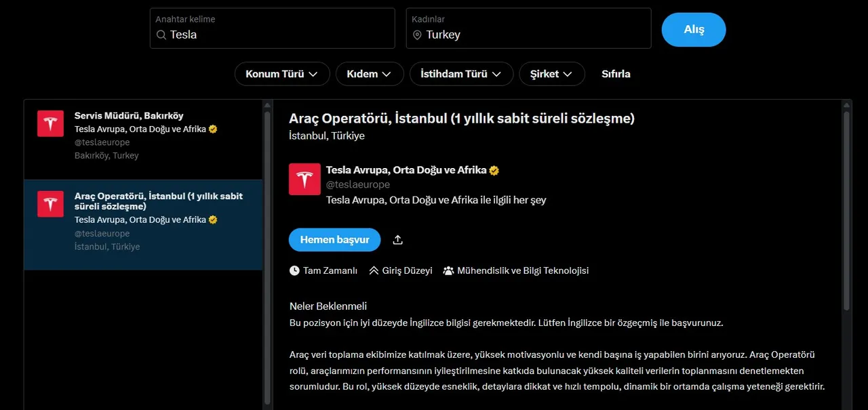Click the Hemen başvur apply button
The image size is (868, 410).
[334, 239]
